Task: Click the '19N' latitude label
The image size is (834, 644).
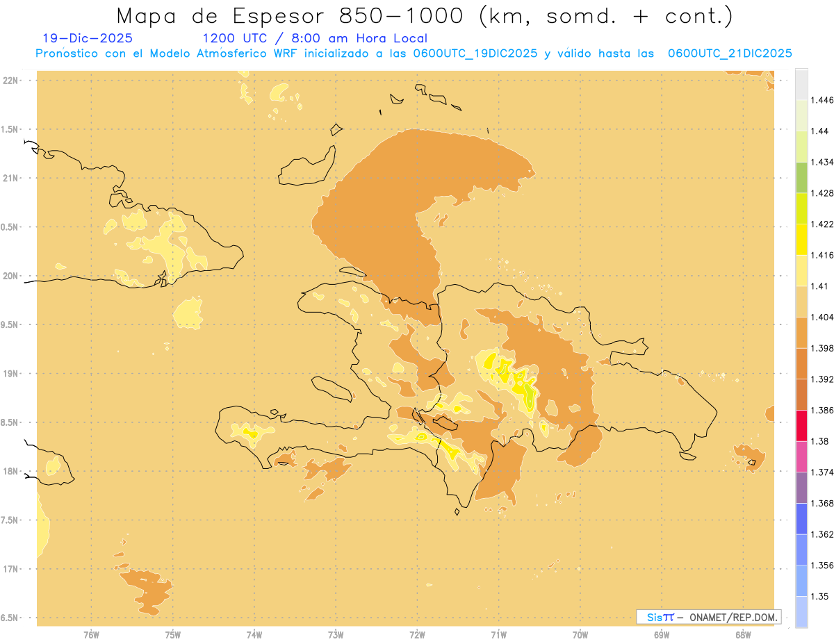Action: pos(10,373)
